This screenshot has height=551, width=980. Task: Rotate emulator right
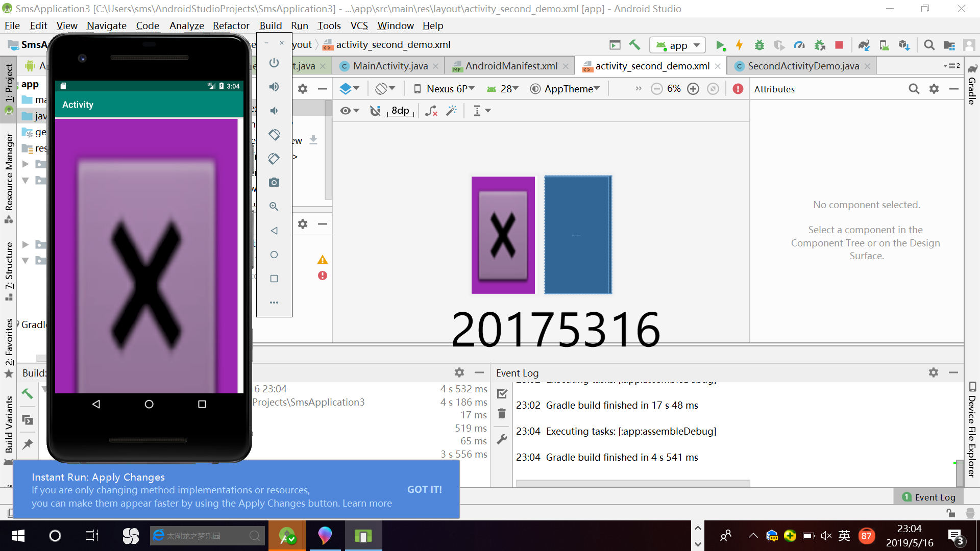(x=274, y=159)
